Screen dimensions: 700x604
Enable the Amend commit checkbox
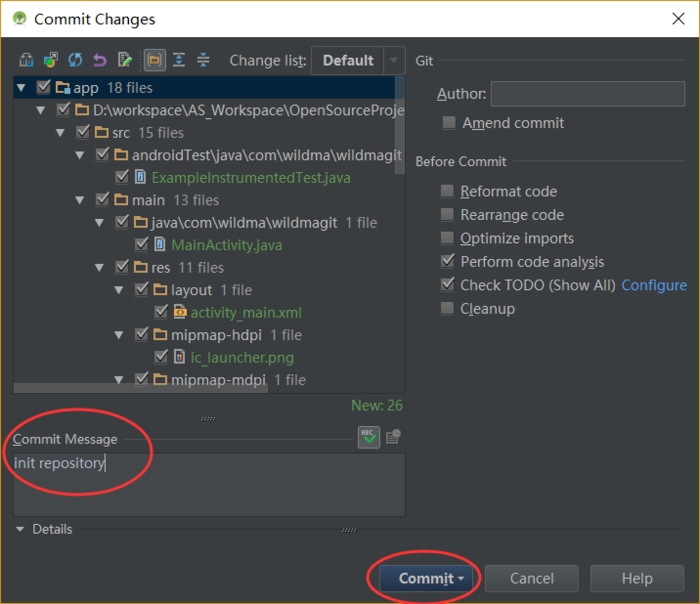point(449,122)
